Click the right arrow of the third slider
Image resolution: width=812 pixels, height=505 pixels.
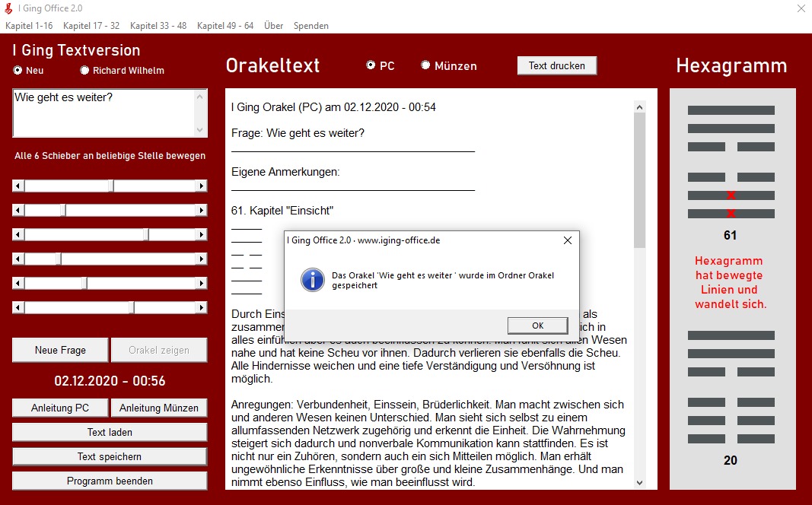[x=202, y=234]
